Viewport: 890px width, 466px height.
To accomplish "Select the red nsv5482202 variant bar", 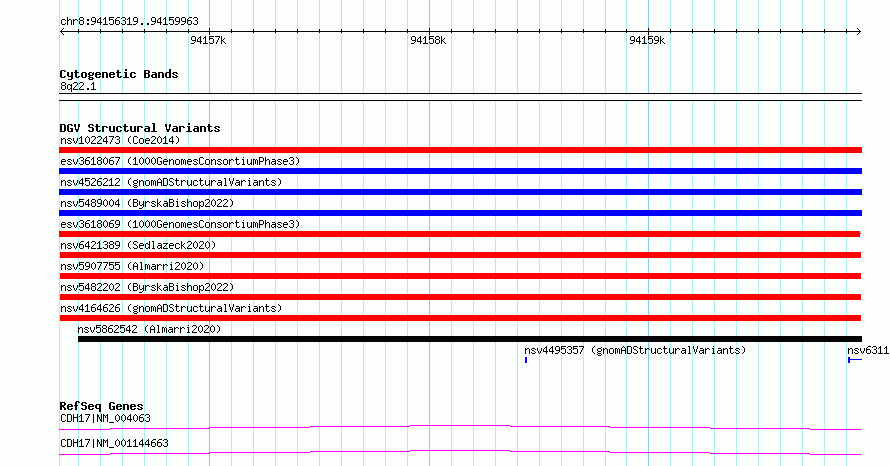I will 460,297.
